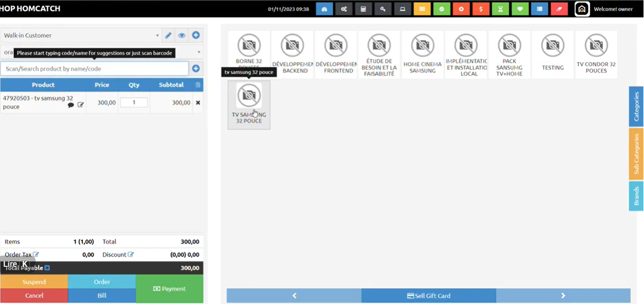Image resolution: width=644 pixels, height=304 pixels.
Task: Click the Suspend button
Action: (x=34, y=282)
